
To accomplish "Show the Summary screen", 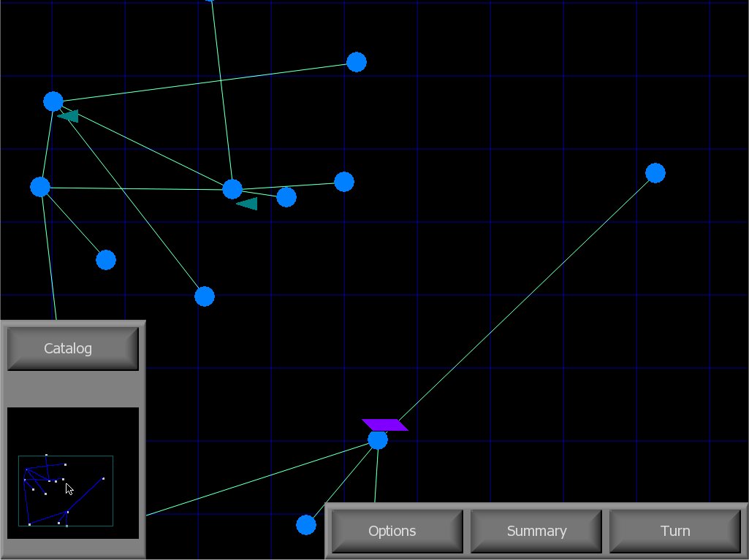I will click(536, 531).
